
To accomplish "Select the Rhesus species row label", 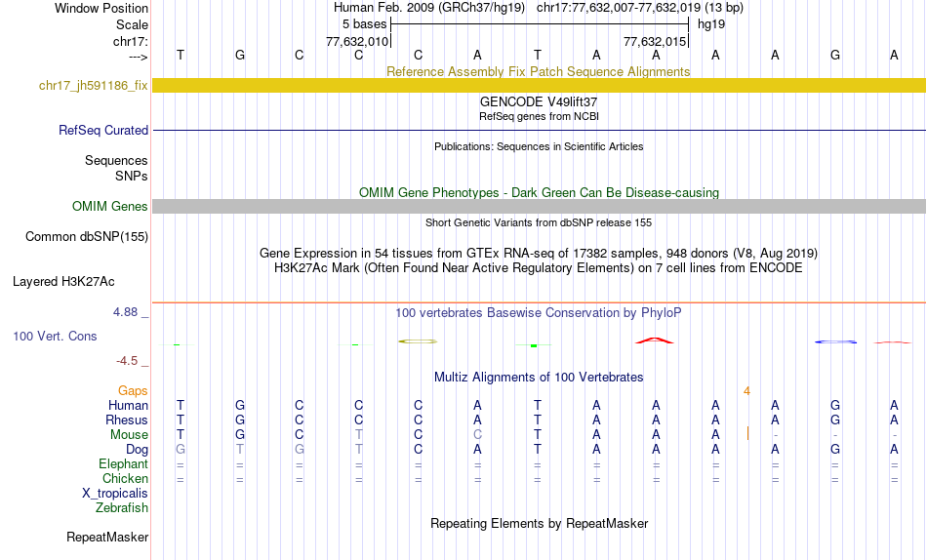I will [127, 420].
